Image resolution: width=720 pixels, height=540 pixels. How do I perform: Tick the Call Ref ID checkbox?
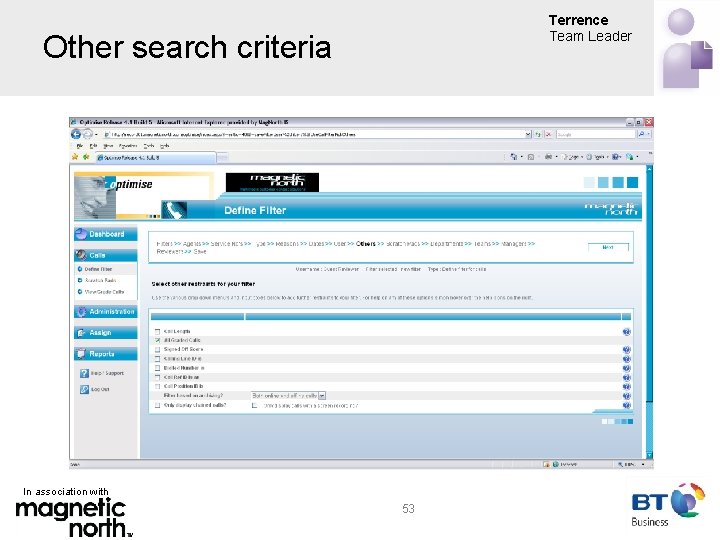(x=158, y=377)
